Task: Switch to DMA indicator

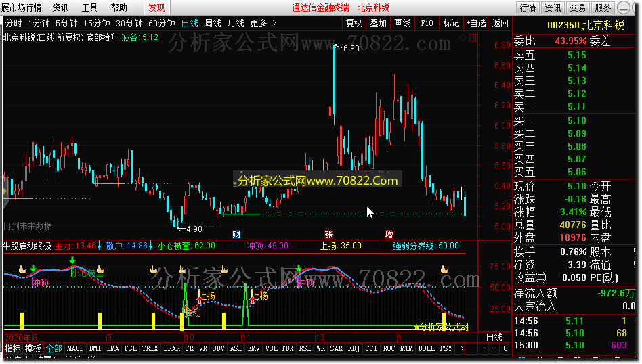Action: [112, 348]
